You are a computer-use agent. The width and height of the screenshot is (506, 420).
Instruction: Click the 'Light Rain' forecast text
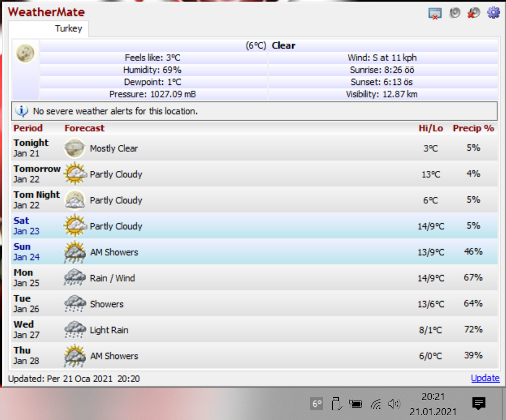(x=109, y=330)
